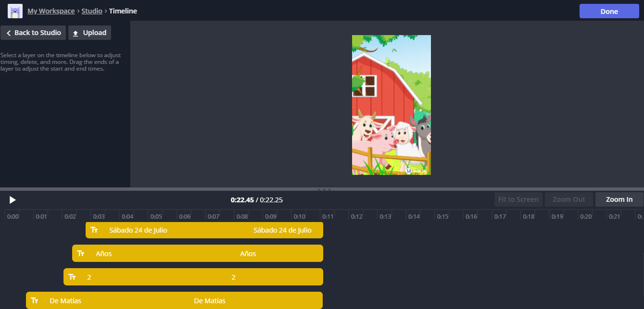Click the 0:20 mark on timeline ruler
Screen dimensions: 644x309
coord(586,217)
